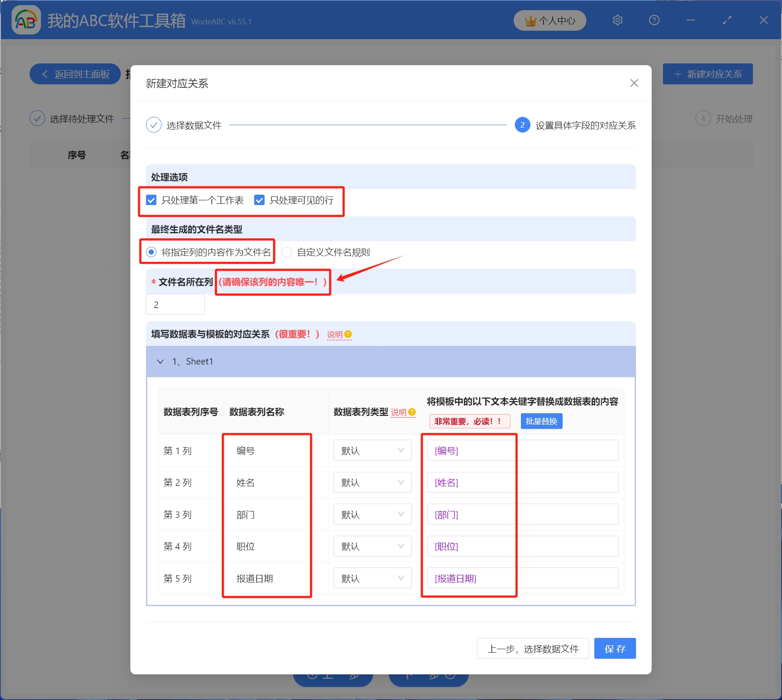Collapse the Sheet1 section

pyautogui.click(x=160, y=361)
